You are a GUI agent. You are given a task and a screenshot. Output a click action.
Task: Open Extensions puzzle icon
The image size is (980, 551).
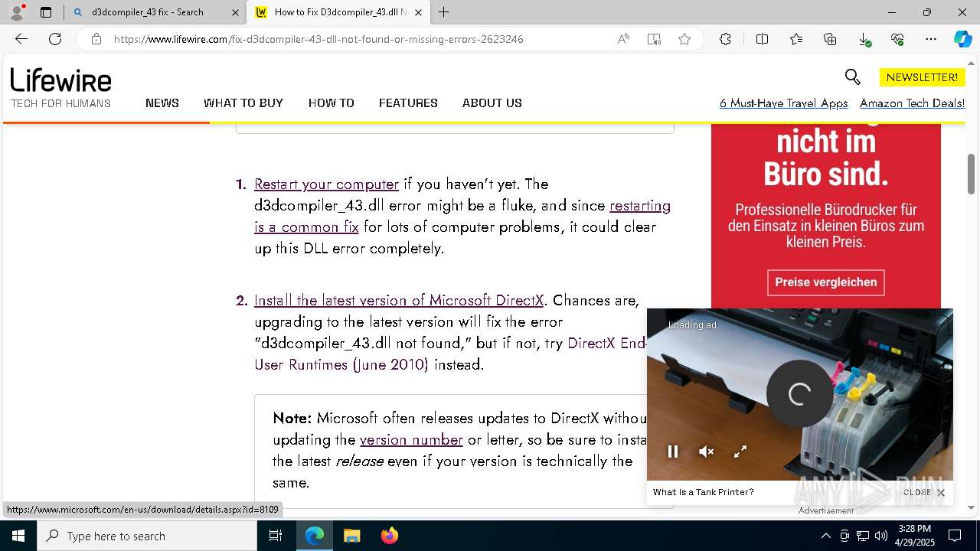tap(725, 39)
